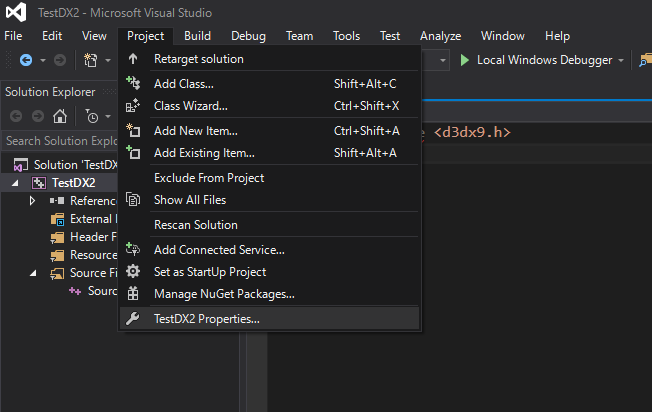Click the External Dependencies folder icon
652x412 pixels.
click(x=57, y=219)
